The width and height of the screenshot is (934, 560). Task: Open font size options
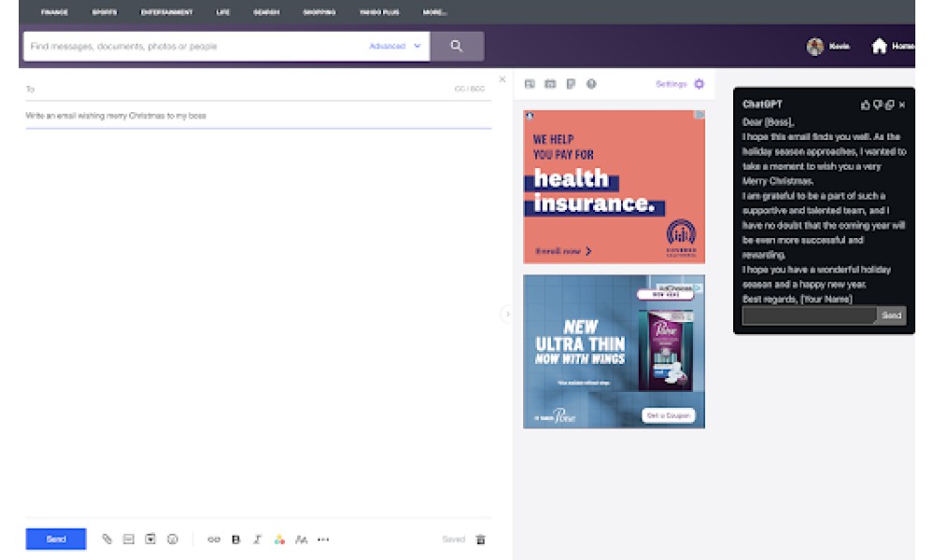302,539
